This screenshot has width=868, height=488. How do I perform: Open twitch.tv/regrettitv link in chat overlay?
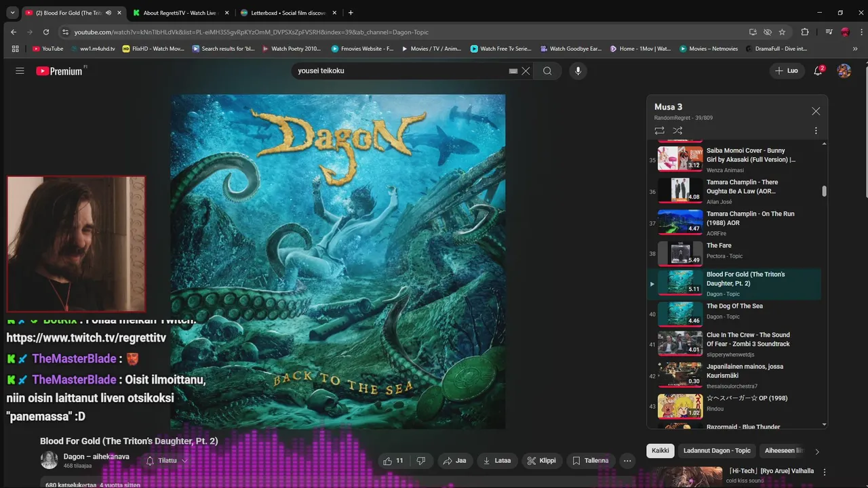(86, 337)
